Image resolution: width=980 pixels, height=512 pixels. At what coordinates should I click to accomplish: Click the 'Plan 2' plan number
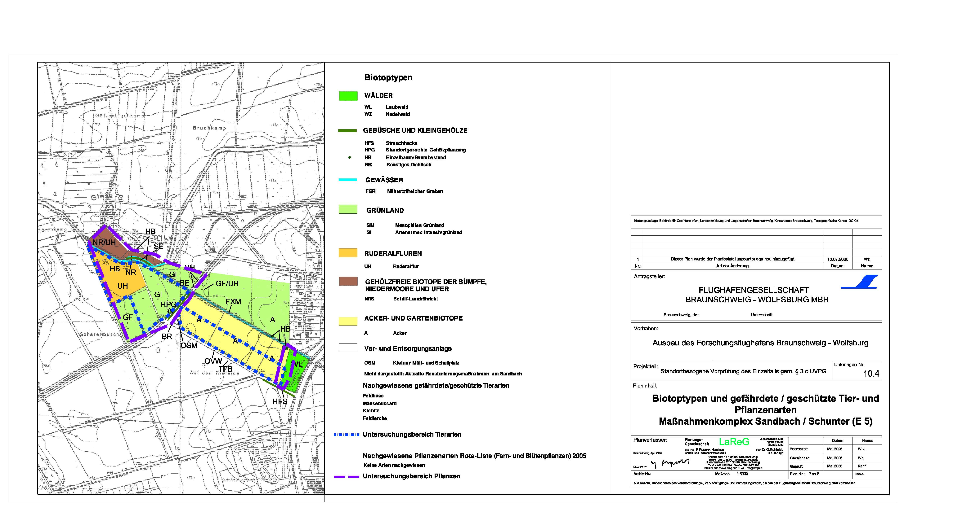[814, 474]
